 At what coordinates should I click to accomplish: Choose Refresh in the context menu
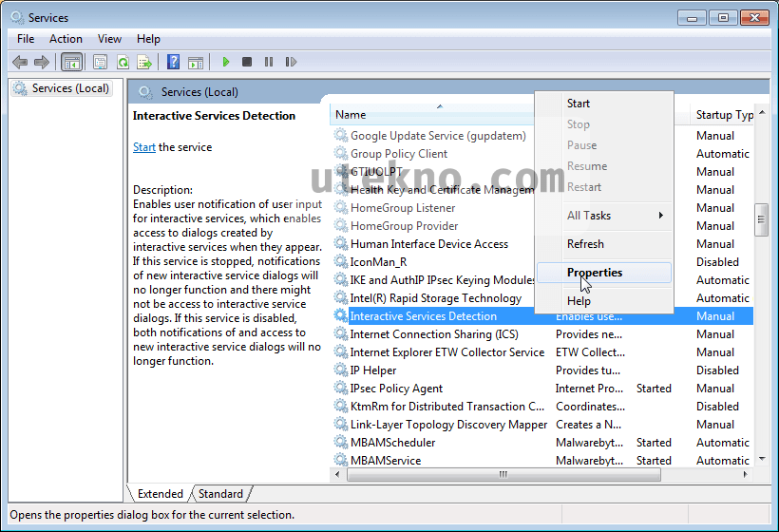tap(604, 244)
